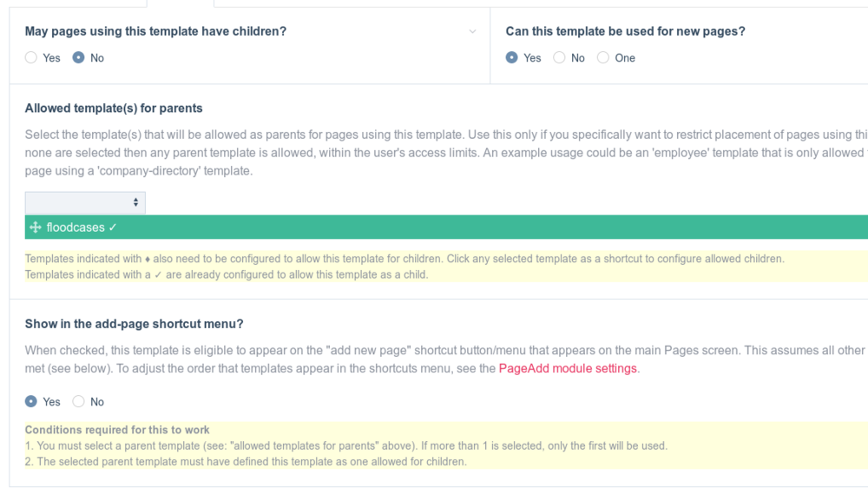Image resolution: width=868 pixels, height=488 pixels.
Task: Click the chevron beside the children question
Action: click(472, 31)
